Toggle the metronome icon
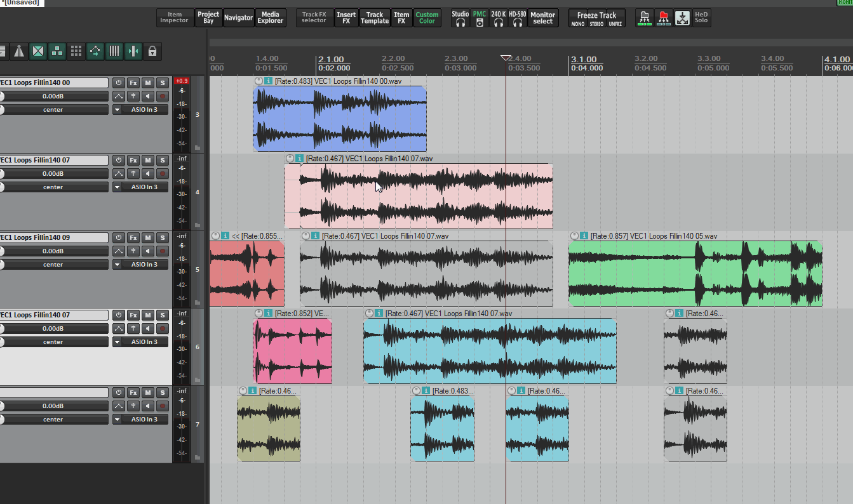Screen dimensions: 853x504 (x=19, y=51)
